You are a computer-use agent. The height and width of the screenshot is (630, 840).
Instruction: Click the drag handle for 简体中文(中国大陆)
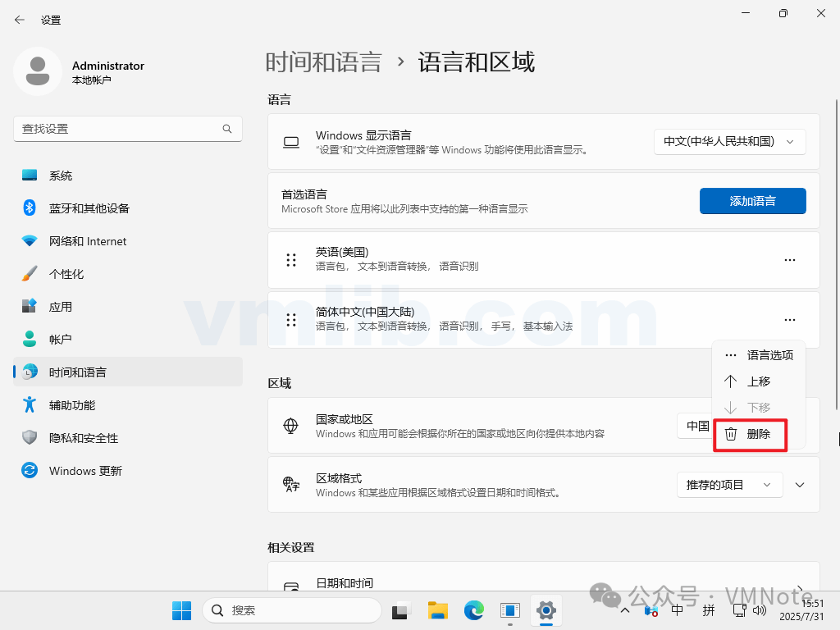pyautogui.click(x=291, y=320)
